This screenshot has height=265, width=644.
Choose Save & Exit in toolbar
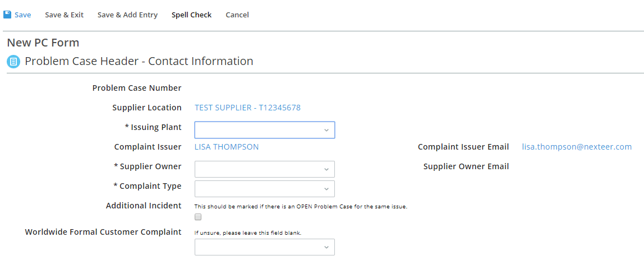(64, 15)
